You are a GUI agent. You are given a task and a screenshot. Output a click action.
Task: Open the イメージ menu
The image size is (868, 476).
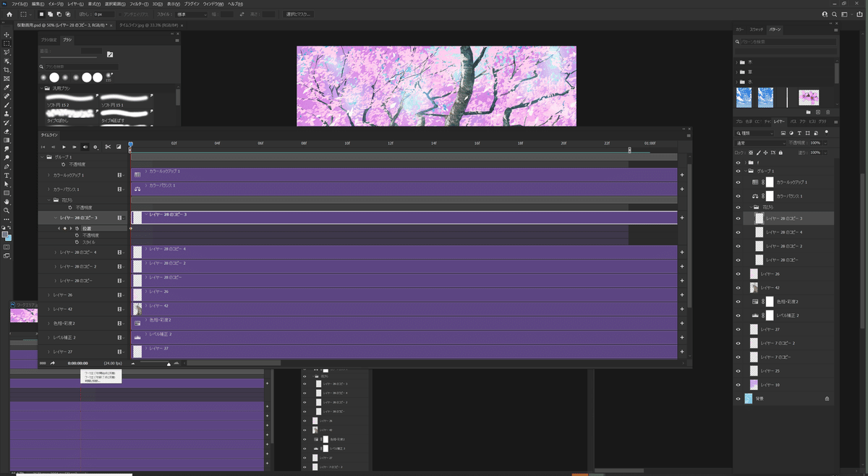[x=56, y=4]
